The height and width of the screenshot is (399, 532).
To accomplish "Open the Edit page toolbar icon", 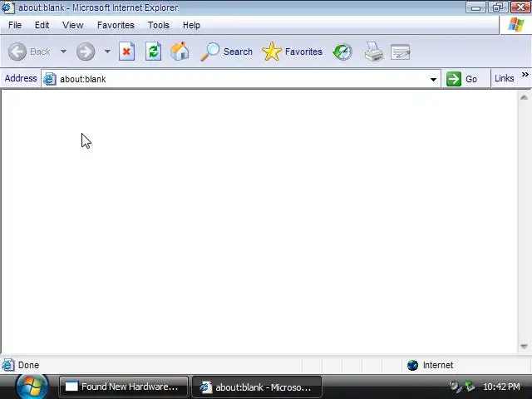I will (401, 52).
